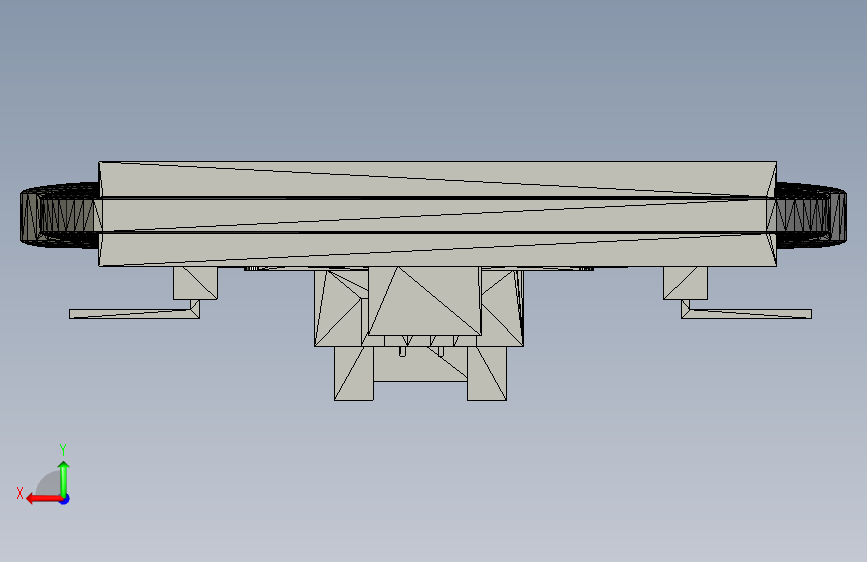Click the gray XY plane quadrant of the triad
867x562 pixels.
coord(49,485)
